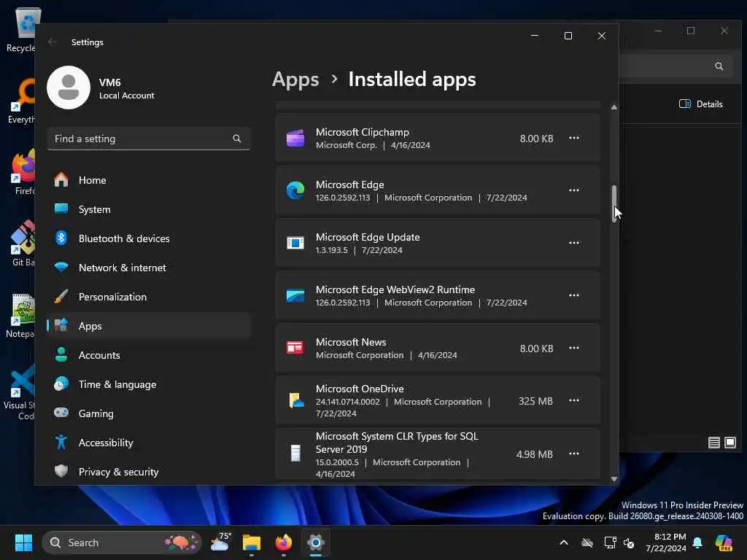Click the Details button in File Explorer window

pyautogui.click(x=701, y=104)
